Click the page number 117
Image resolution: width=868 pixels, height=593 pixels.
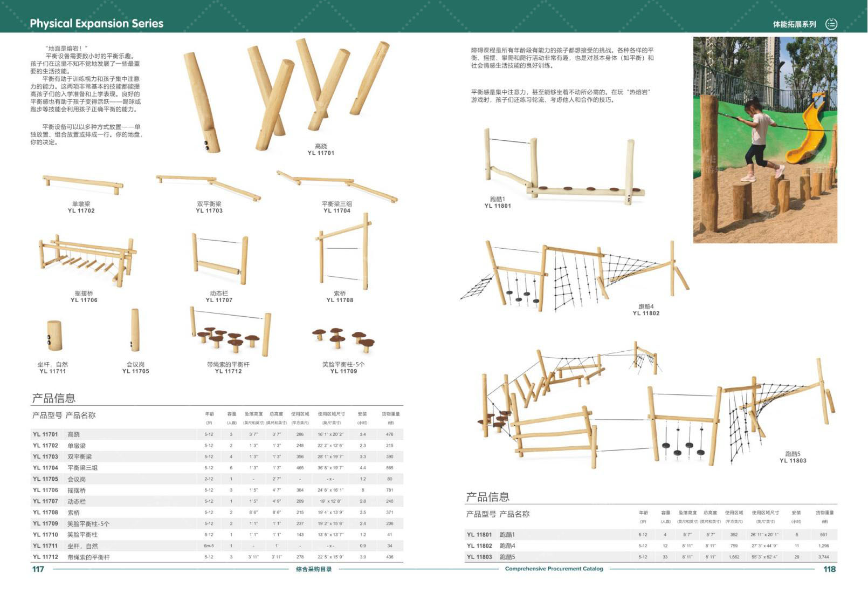pos(38,569)
